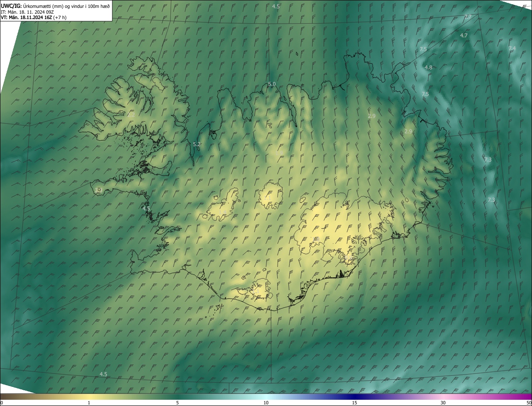Click the 1 tick on the colour scale
The height and width of the screenshot is (406, 532).
(x=89, y=403)
